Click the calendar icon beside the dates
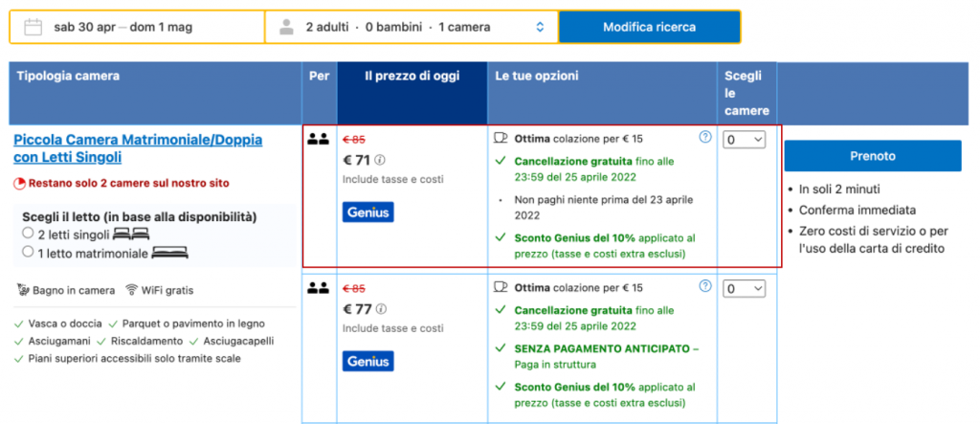 point(33,27)
